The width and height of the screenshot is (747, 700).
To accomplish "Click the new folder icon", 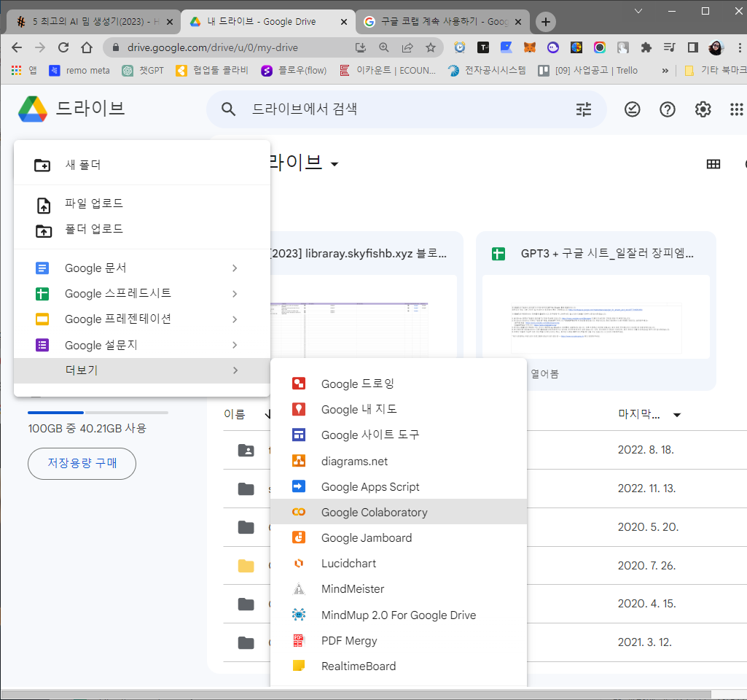I will coord(42,166).
